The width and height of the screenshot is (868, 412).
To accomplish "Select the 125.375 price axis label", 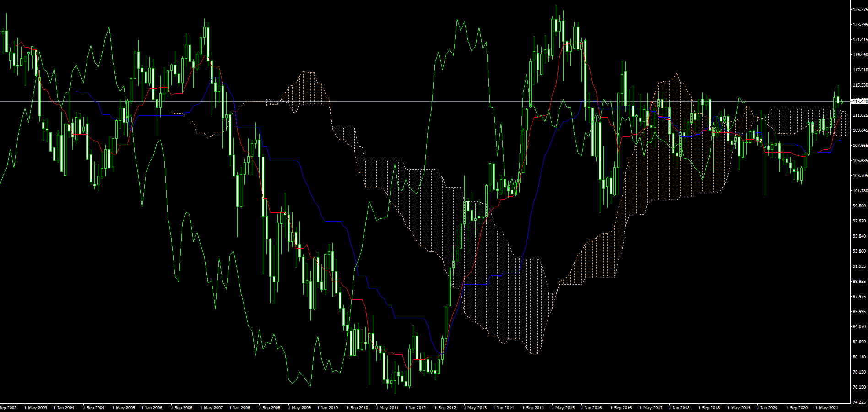I will click(860, 9).
